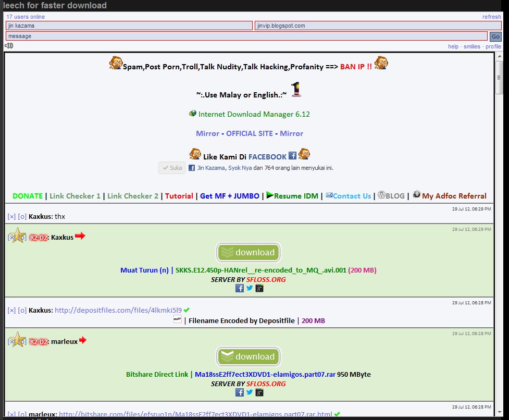This screenshot has width=509, height=420.
Task: Click red arrow next to marleux
Action: point(83,340)
